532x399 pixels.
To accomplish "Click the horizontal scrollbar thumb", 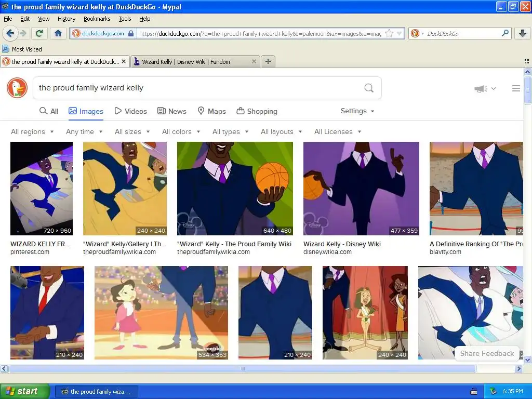I will pos(242,369).
